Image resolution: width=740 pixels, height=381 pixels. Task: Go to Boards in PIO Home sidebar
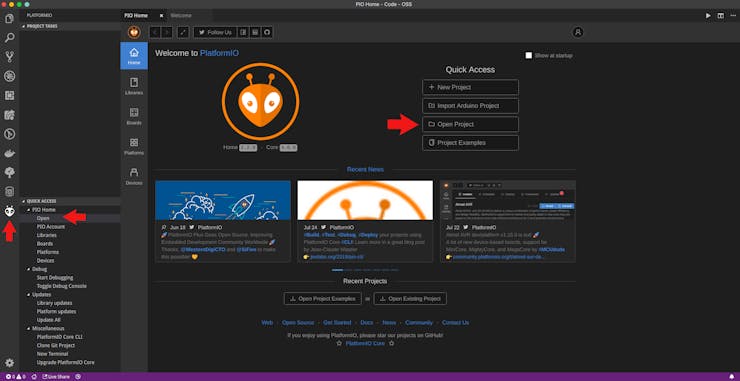[134, 116]
